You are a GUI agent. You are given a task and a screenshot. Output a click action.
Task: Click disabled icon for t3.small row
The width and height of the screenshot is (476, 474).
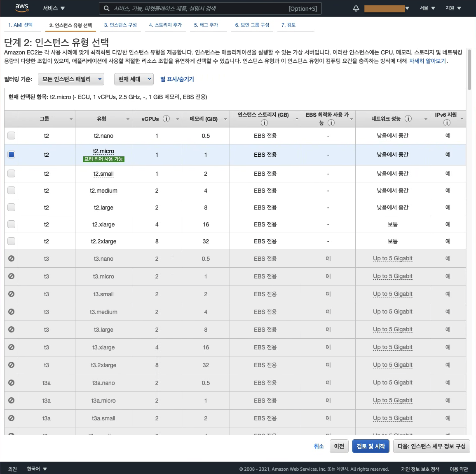[11, 294]
